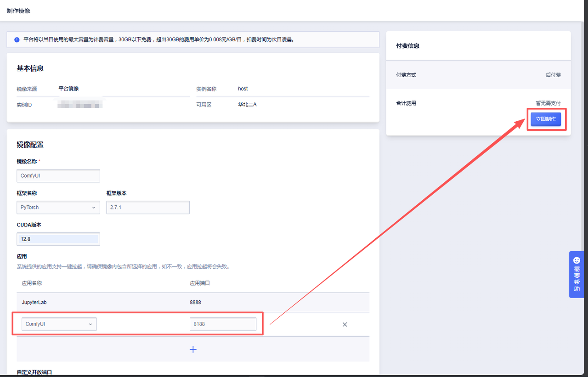Click the CUDA版本 field showing 12.8
The width and height of the screenshot is (588, 377).
pyautogui.click(x=58, y=239)
